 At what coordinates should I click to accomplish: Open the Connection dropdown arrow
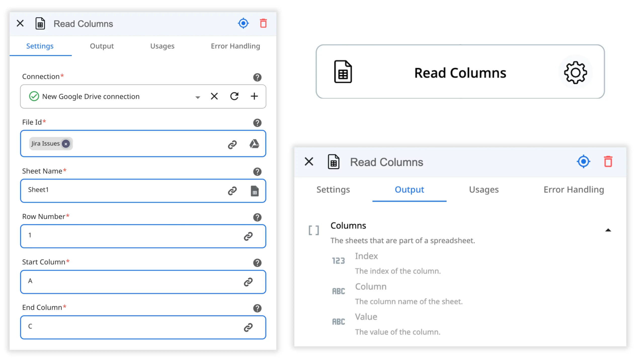point(198,97)
